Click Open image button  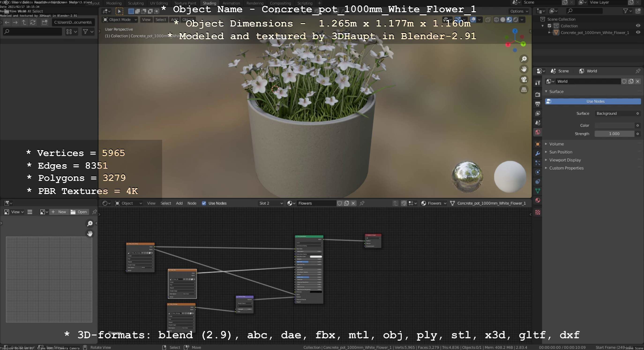click(x=79, y=212)
